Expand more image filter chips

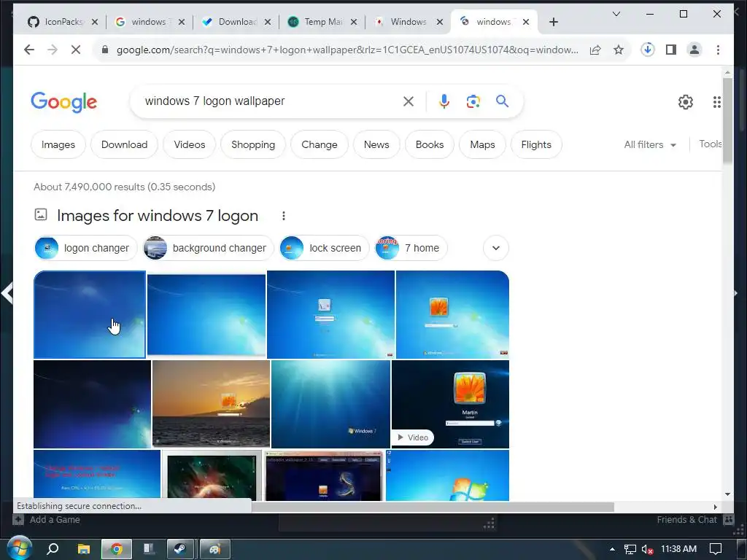coord(496,248)
